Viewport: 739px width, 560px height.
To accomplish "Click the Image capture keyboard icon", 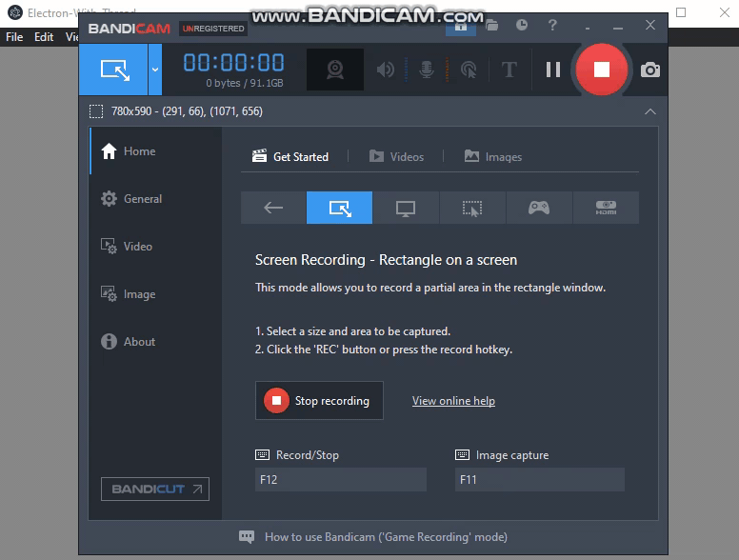I will point(462,455).
